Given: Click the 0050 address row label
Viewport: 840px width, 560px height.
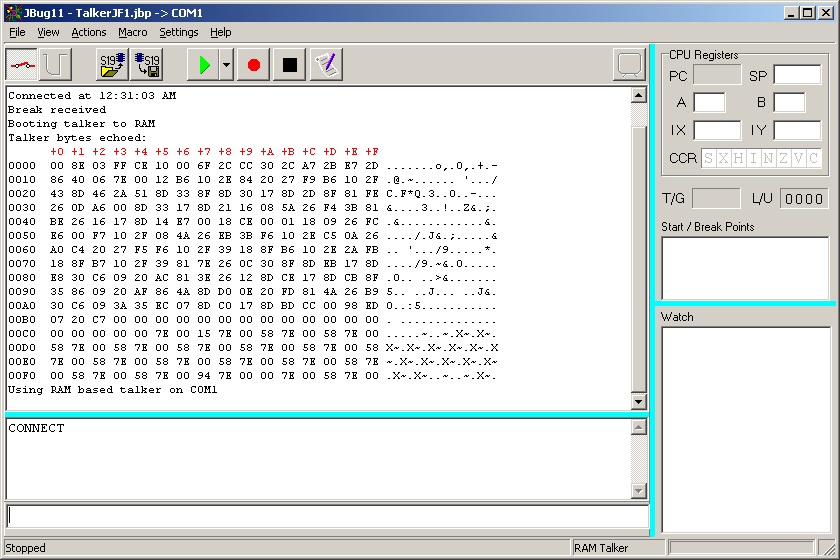Looking at the screenshot, I should click(22, 235).
